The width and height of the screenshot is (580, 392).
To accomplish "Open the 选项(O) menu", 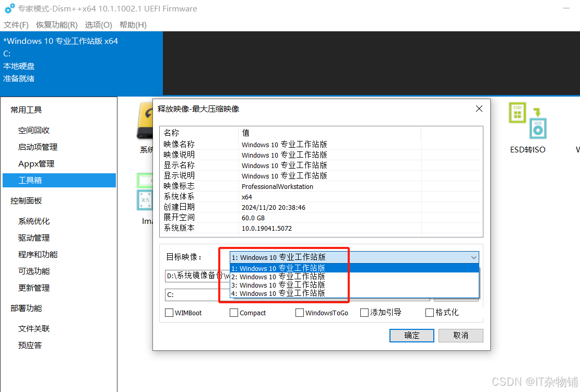I will [98, 25].
